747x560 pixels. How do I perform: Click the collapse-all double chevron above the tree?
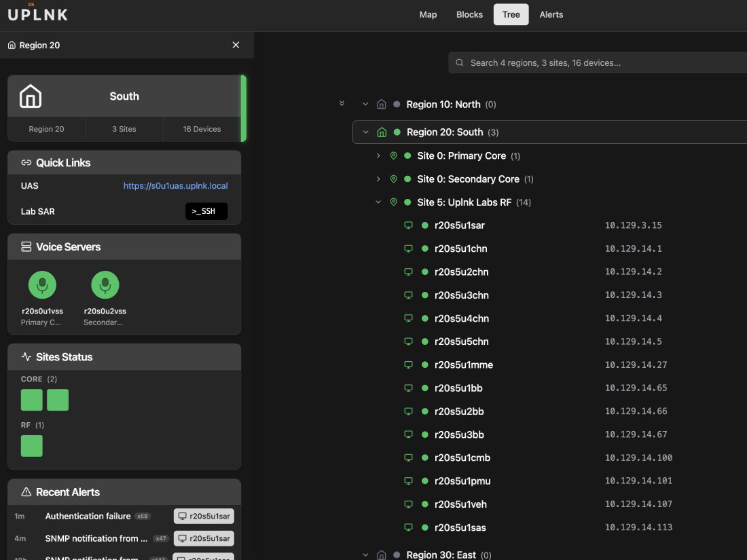(342, 102)
